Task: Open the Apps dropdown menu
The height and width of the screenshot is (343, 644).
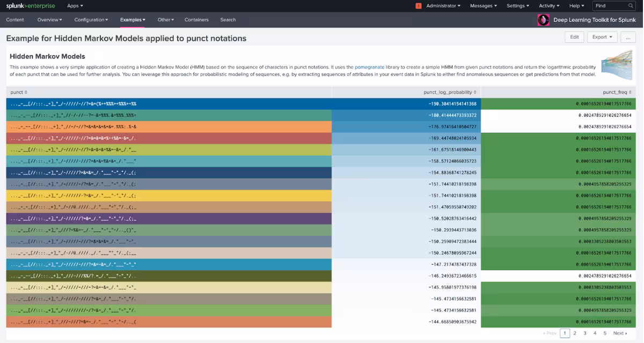Action: [75, 6]
